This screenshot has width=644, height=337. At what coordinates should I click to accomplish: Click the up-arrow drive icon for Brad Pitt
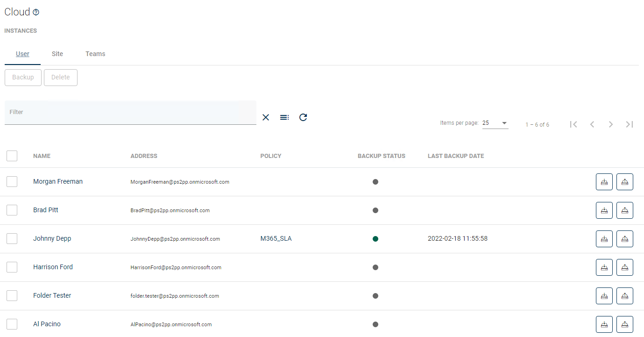(624, 210)
